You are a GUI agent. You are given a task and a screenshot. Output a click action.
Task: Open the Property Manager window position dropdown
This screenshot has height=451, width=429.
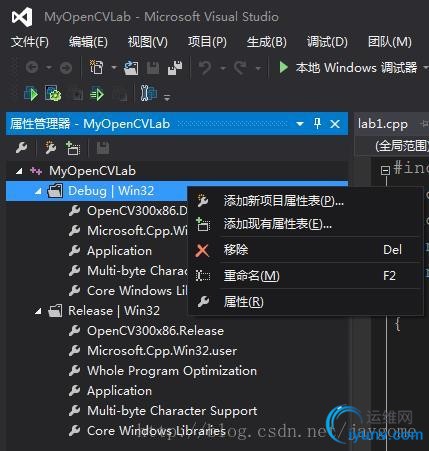pyautogui.click(x=300, y=124)
